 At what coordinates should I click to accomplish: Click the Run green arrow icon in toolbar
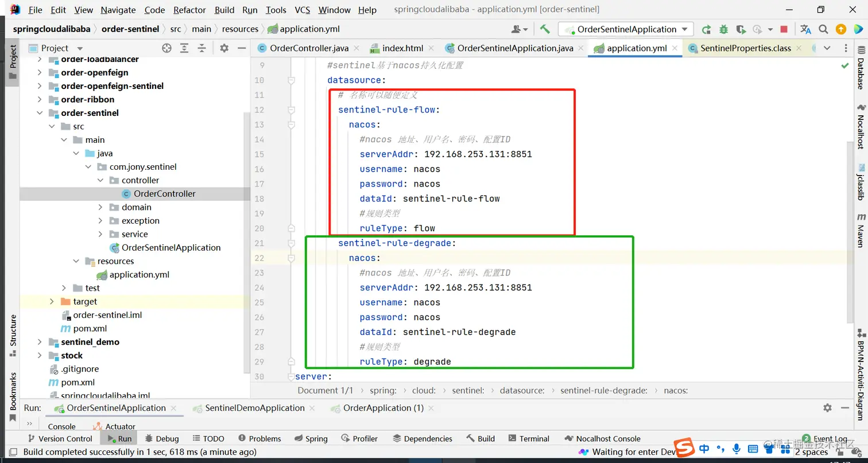pos(706,29)
